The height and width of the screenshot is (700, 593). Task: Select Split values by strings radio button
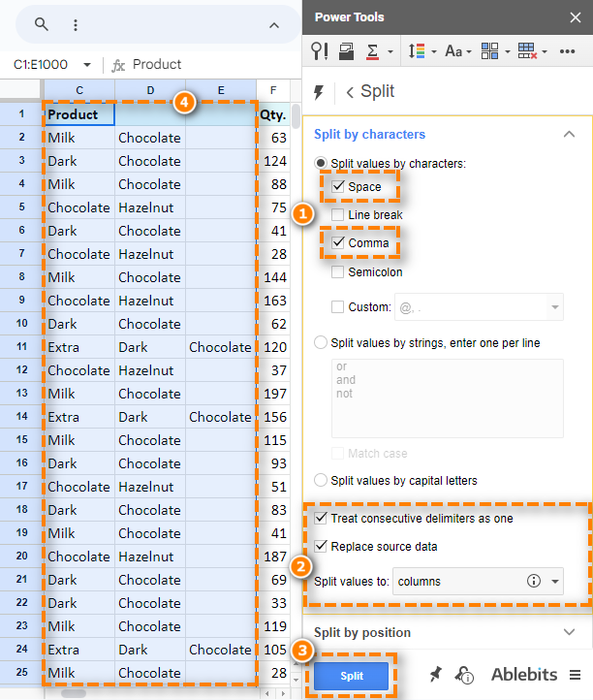pyautogui.click(x=321, y=343)
